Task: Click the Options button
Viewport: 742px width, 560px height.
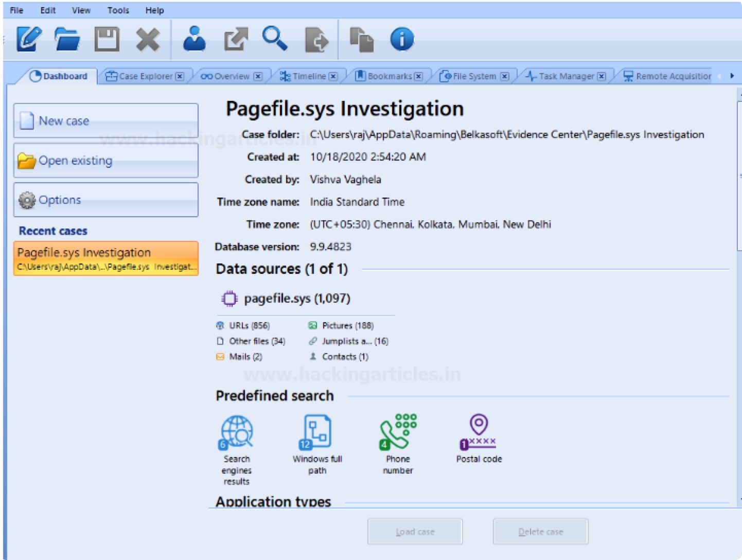Action: (106, 200)
